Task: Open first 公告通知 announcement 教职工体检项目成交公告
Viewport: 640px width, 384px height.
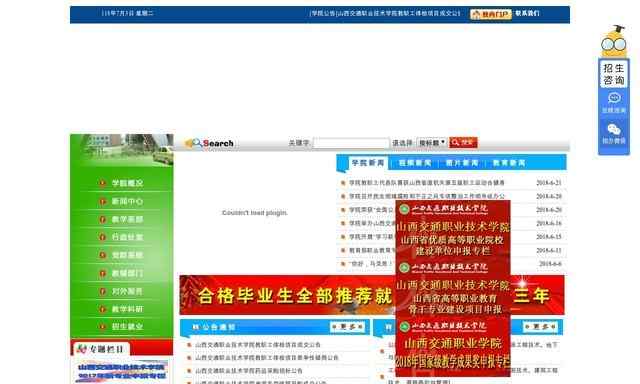Action: coord(258,345)
